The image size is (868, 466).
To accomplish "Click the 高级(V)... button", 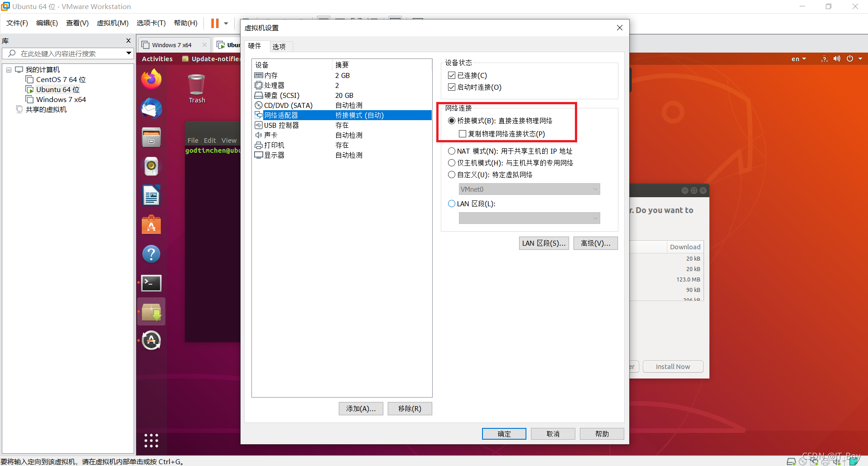I will pyautogui.click(x=596, y=243).
